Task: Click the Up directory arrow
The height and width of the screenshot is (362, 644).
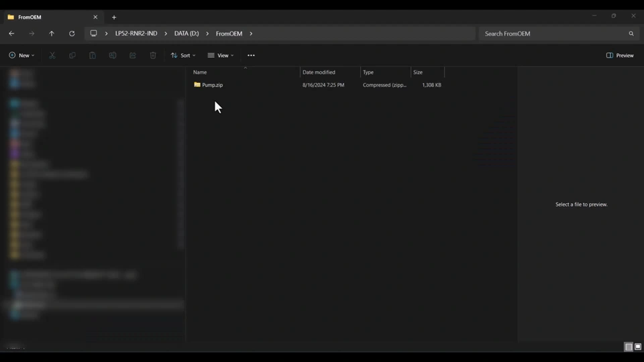Action: coord(52,34)
